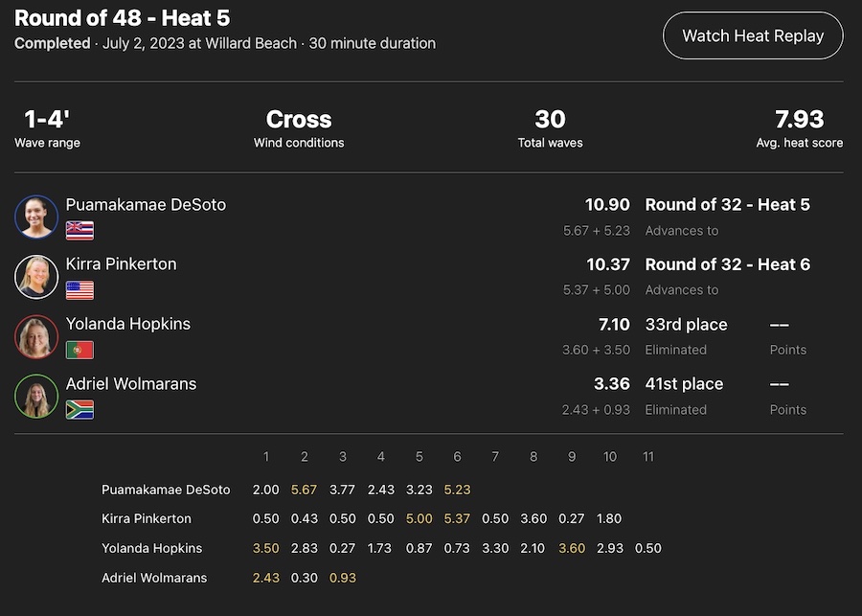Click the 33rd place result for Hopkins
862x616 pixels.
686,324
